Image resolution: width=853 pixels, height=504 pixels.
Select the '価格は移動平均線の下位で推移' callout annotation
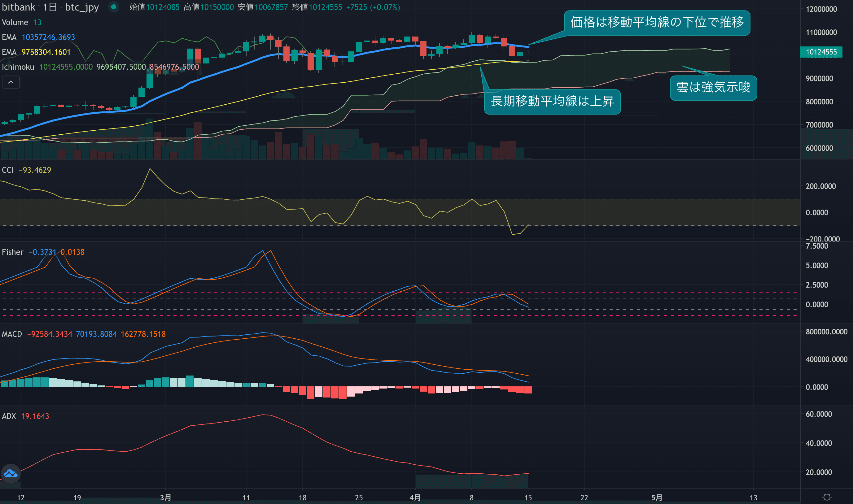(x=657, y=23)
